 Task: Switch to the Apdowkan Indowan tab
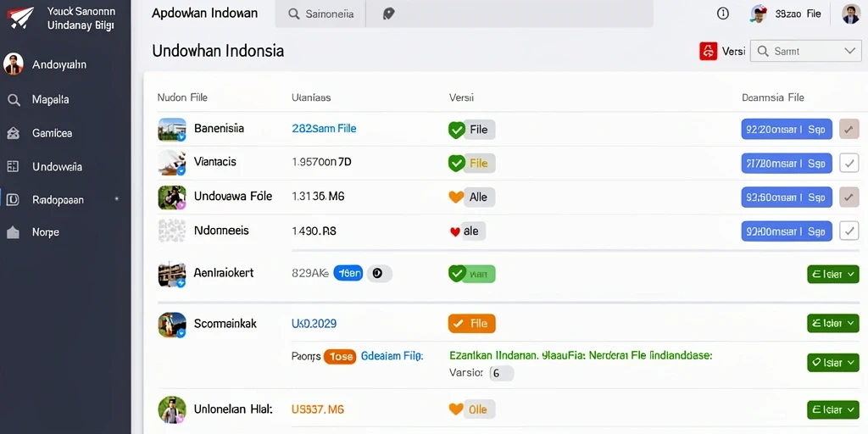click(205, 14)
